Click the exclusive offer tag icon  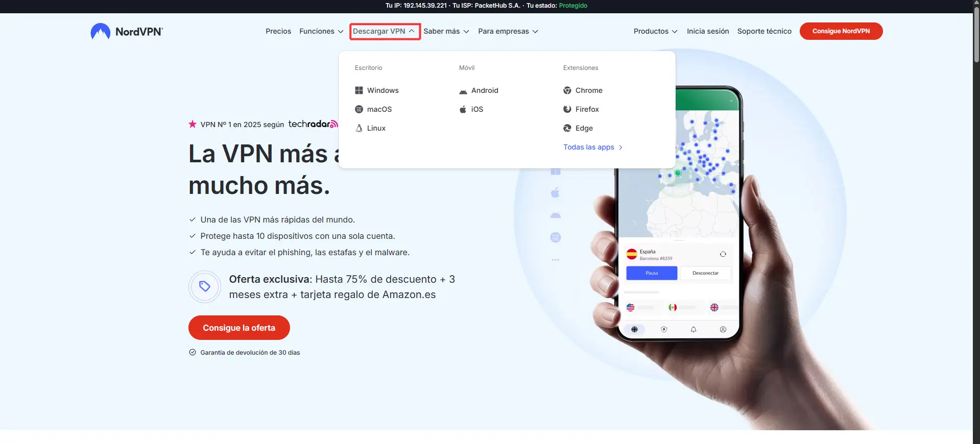(205, 286)
